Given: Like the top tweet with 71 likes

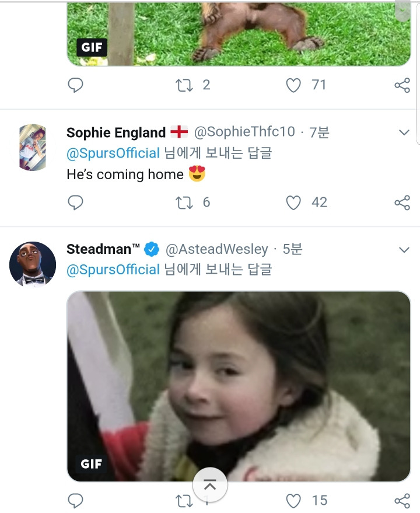Looking at the screenshot, I should [293, 85].
